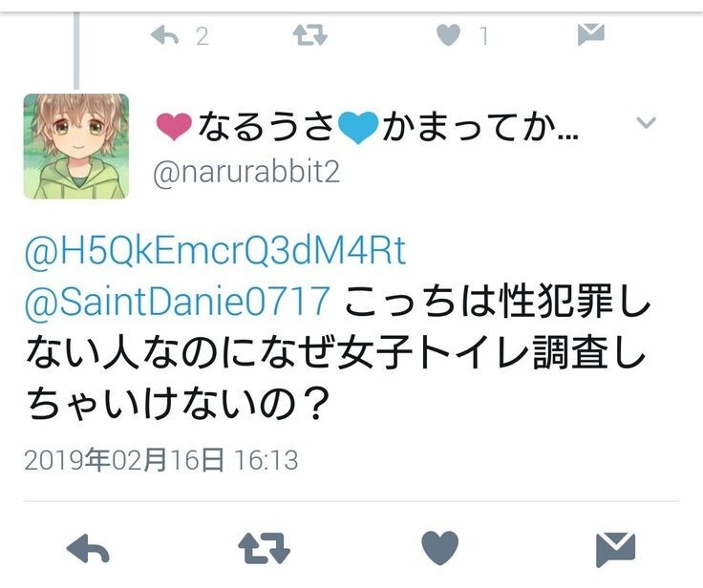Open mention @H5QkEmcrQ3dM4Rt

(215, 251)
